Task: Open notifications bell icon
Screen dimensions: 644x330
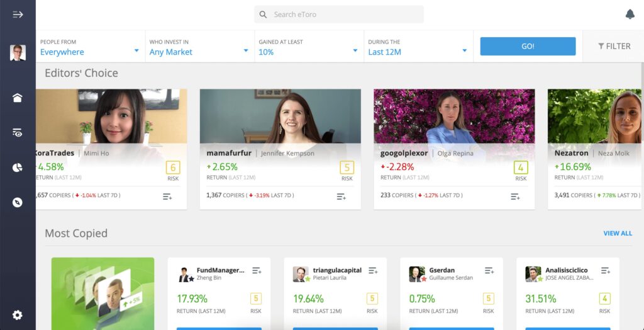Action: point(630,14)
